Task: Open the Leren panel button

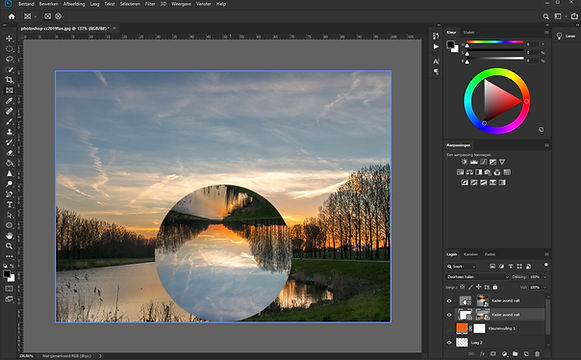Action: [x=566, y=36]
